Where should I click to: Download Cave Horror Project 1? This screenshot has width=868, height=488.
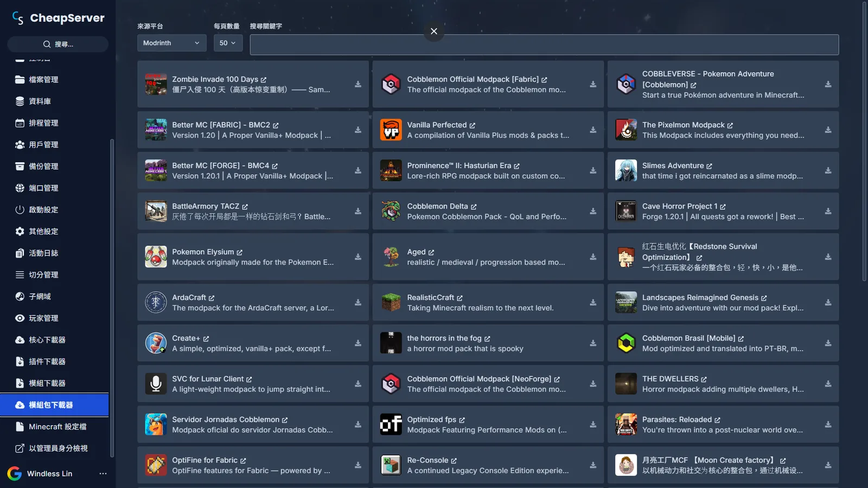pos(828,211)
